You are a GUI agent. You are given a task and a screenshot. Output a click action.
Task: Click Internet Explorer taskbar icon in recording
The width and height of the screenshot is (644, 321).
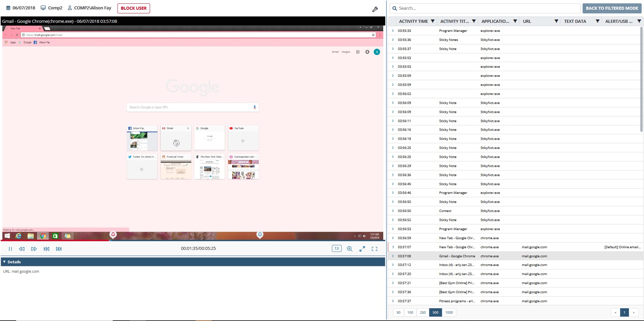(x=18, y=236)
